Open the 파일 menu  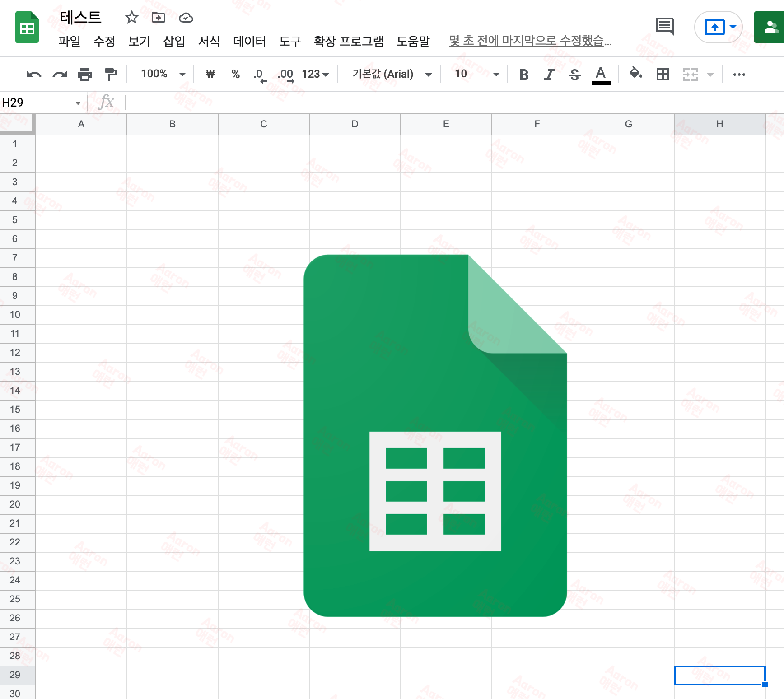tap(70, 41)
